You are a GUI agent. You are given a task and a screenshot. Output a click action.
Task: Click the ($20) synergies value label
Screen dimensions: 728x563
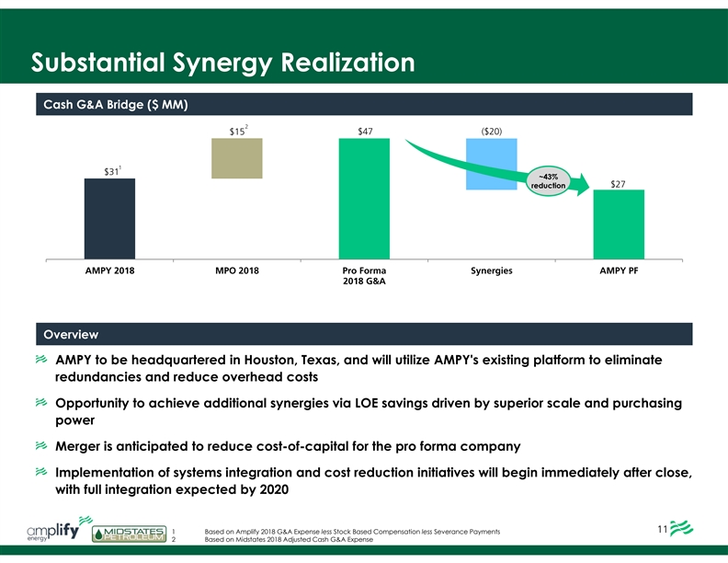[x=492, y=131]
